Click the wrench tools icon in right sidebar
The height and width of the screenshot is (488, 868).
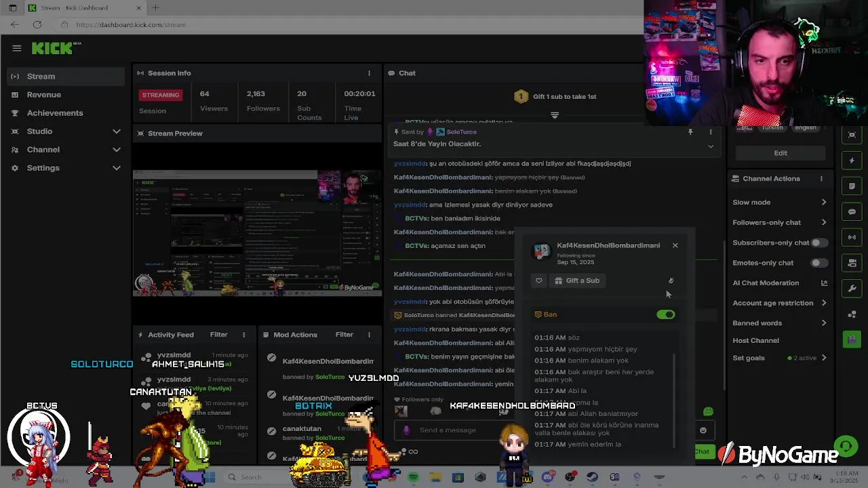coord(852,289)
